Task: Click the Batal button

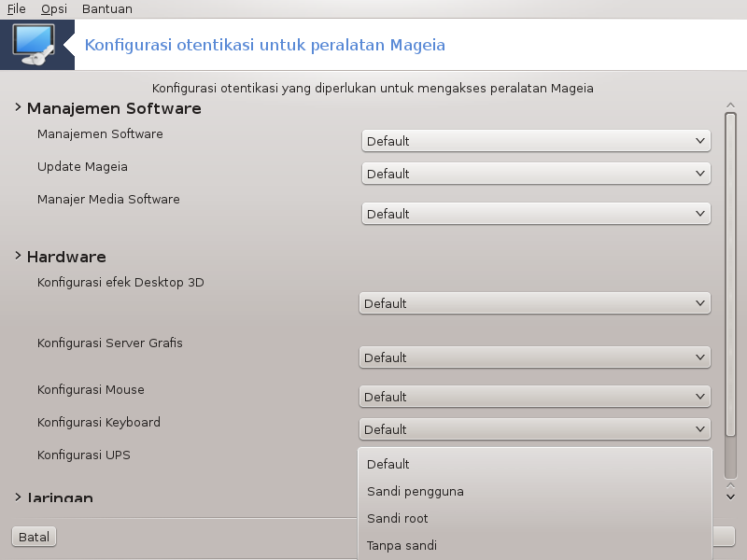Action: tap(34, 538)
